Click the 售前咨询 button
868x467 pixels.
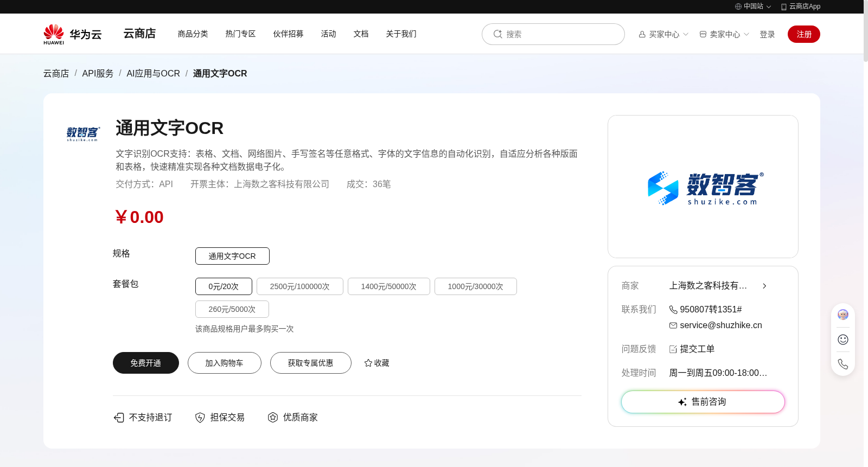(703, 402)
